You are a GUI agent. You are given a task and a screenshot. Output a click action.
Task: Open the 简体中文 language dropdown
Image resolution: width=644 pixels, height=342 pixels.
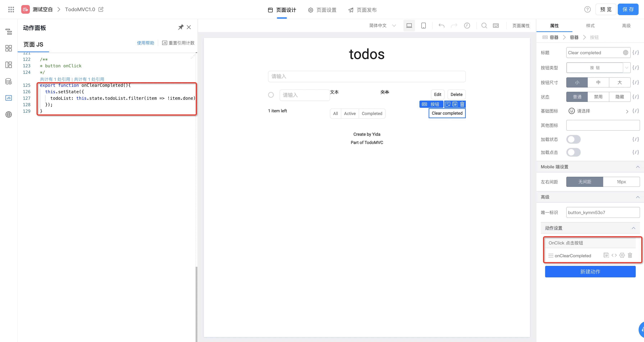tap(382, 26)
